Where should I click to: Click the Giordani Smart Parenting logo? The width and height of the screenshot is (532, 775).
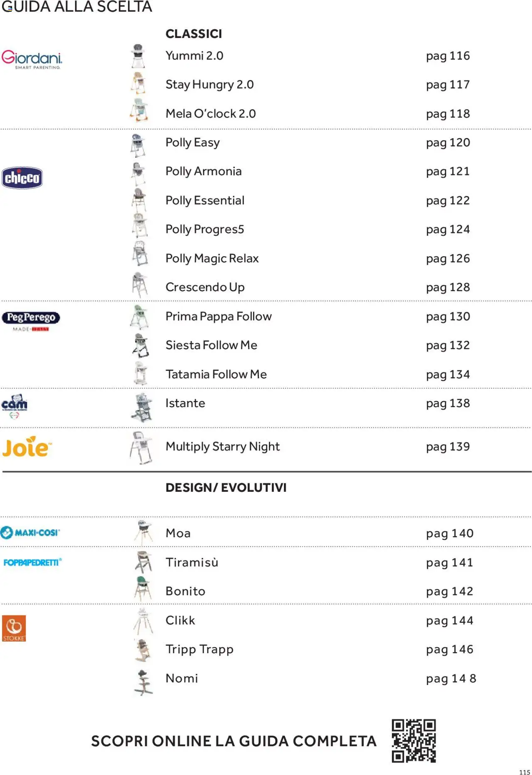32,59
